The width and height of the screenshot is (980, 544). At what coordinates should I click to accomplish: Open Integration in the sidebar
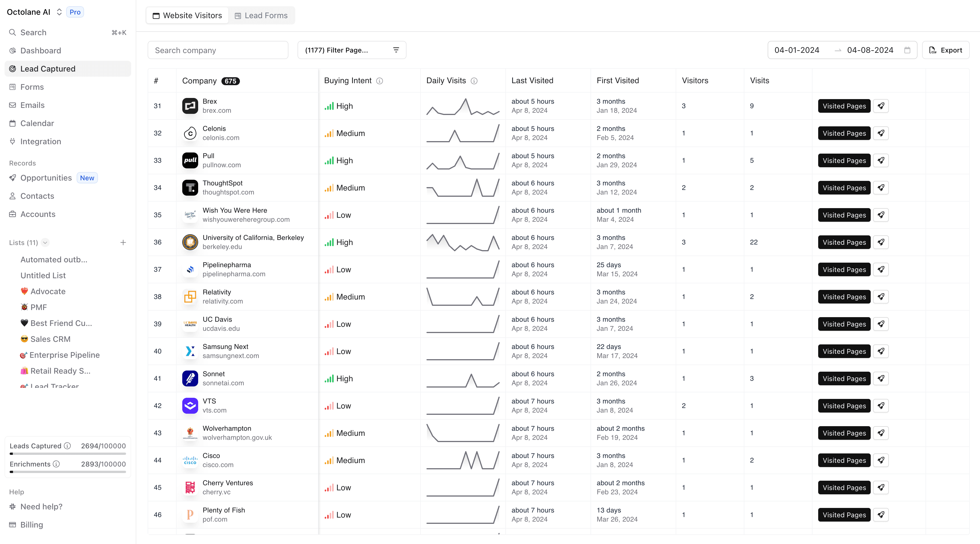pyautogui.click(x=68, y=141)
